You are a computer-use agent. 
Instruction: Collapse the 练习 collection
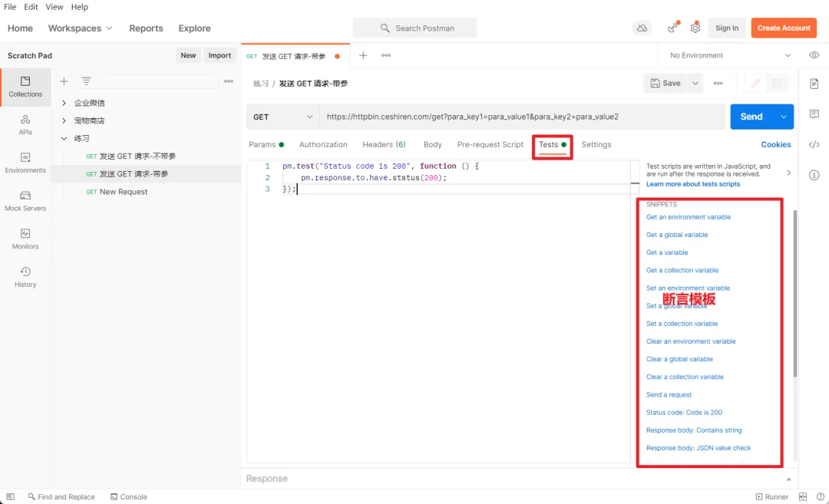coord(64,139)
